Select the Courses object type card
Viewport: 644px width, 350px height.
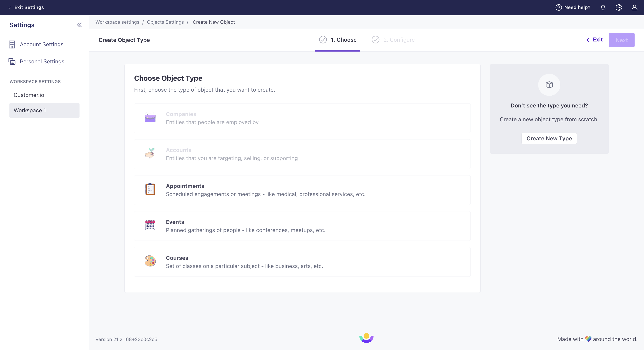(x=302, y=262)
